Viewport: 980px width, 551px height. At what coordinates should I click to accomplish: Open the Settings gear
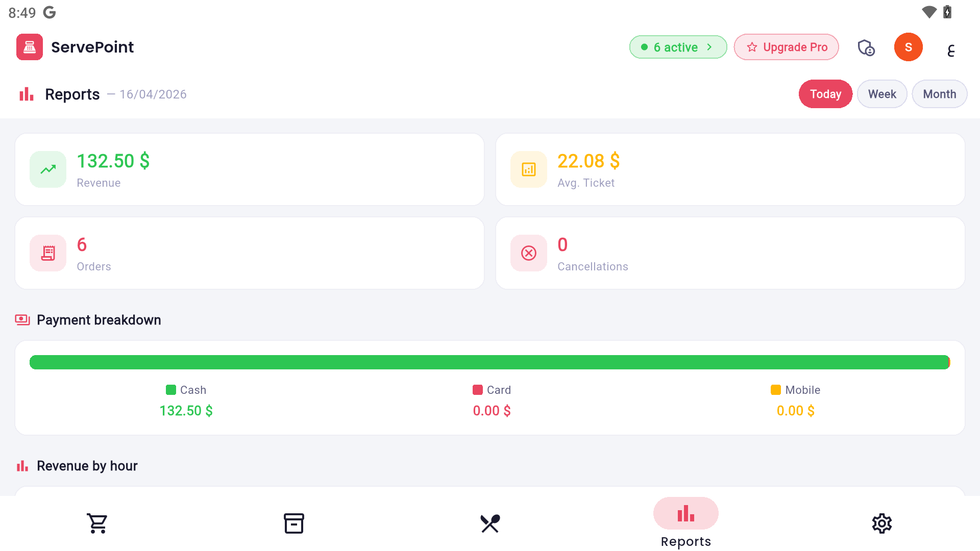click(881, 523)
